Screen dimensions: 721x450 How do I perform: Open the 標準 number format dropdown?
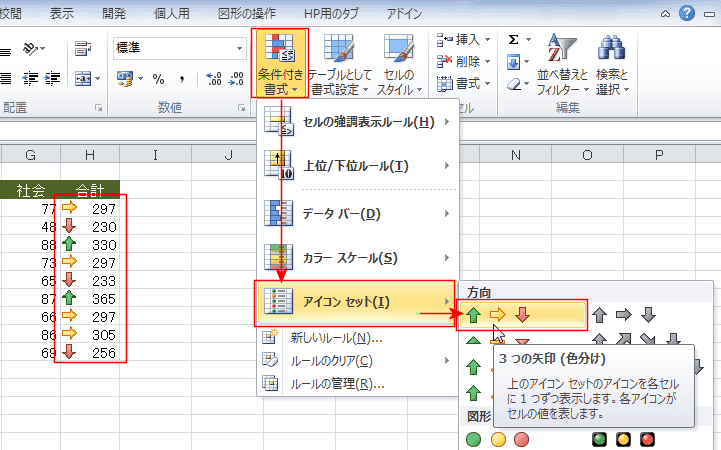240,48
